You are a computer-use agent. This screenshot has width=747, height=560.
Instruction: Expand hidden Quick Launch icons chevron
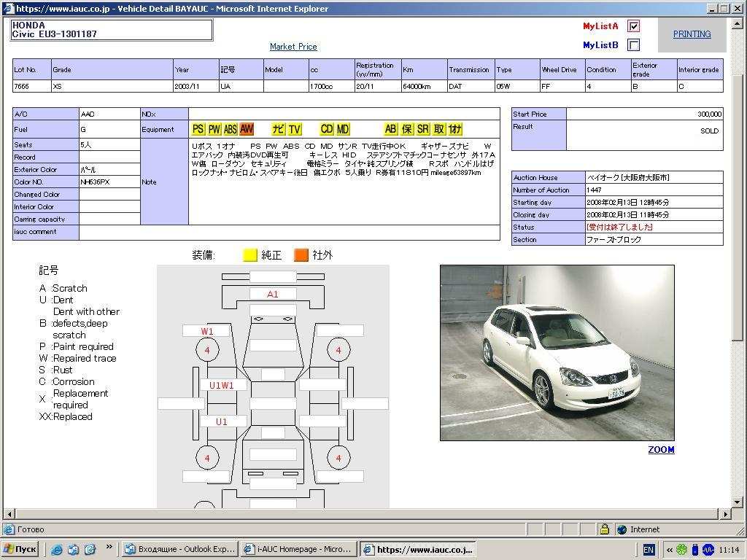(109, 546)
